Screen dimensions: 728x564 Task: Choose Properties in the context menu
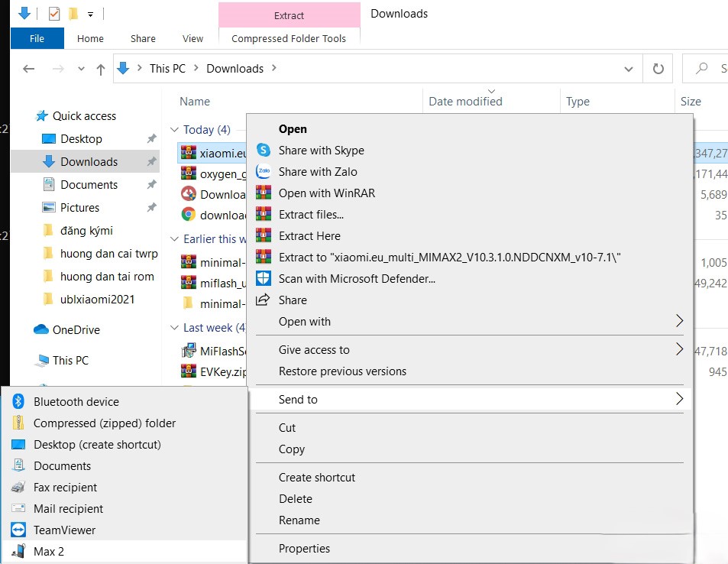click(304, 549)
